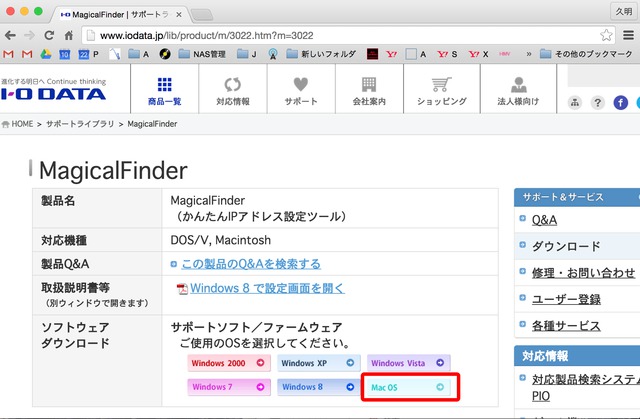
Task: Choose the Windows 7 download button
Action: coord(228,387)
